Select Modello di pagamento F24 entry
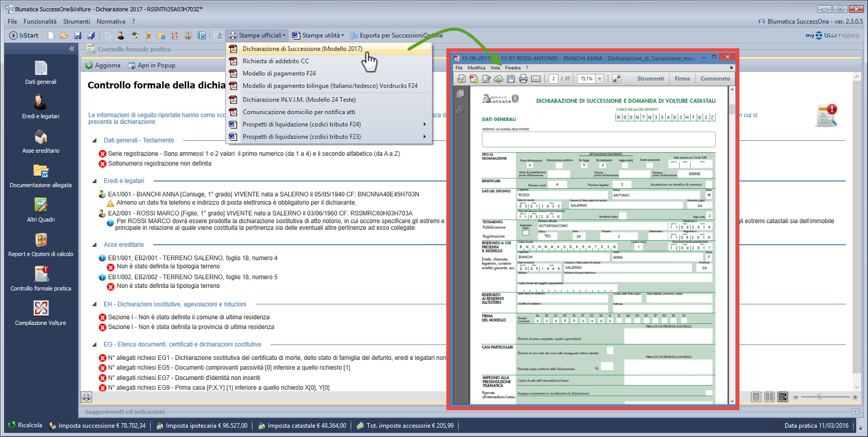 point(329,74)
